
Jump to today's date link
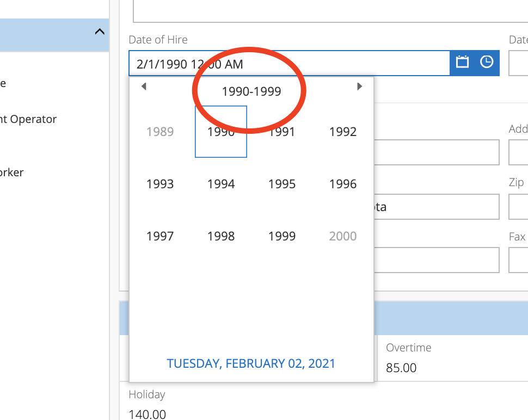pyautogui.click(x=251, y=363)
